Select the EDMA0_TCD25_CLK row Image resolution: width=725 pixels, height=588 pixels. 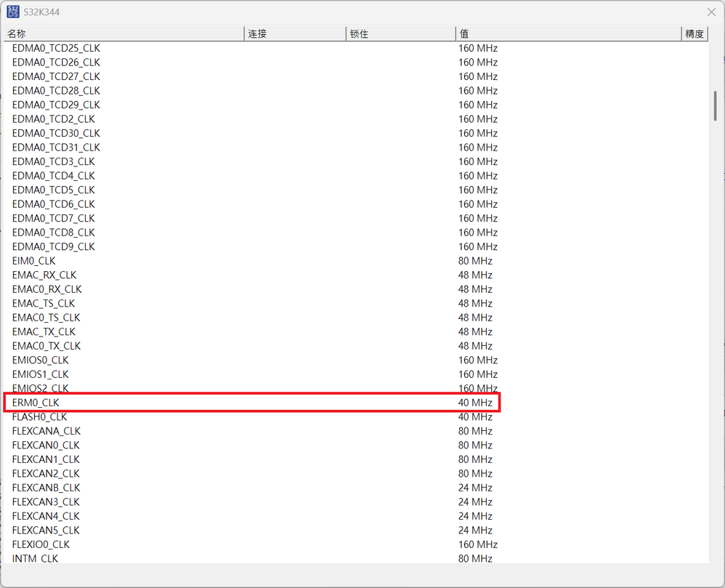(356, 48)
